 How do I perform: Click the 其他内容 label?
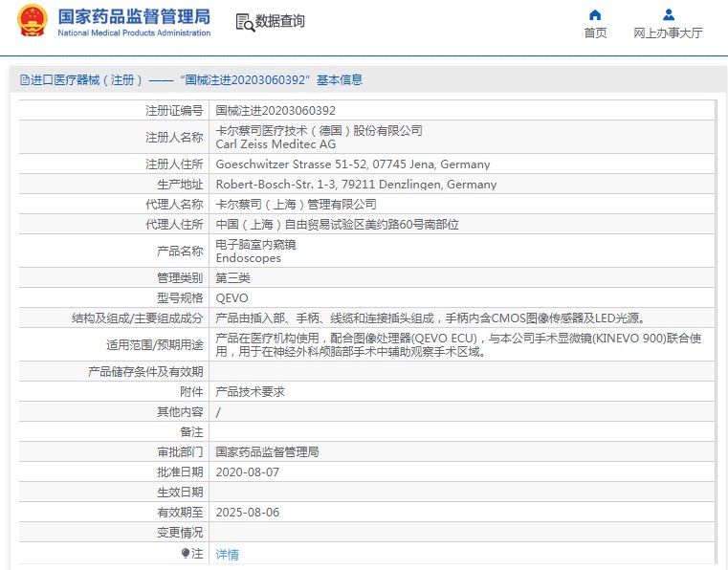180,412
